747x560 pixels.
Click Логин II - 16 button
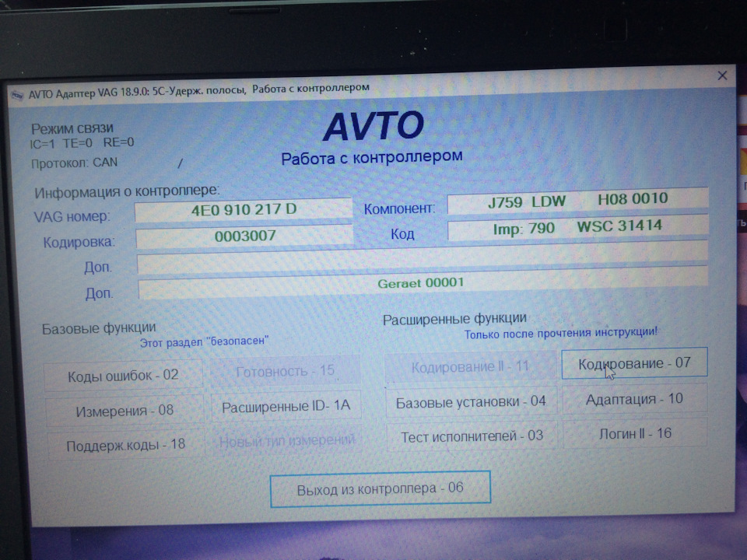tap(635, 433)
